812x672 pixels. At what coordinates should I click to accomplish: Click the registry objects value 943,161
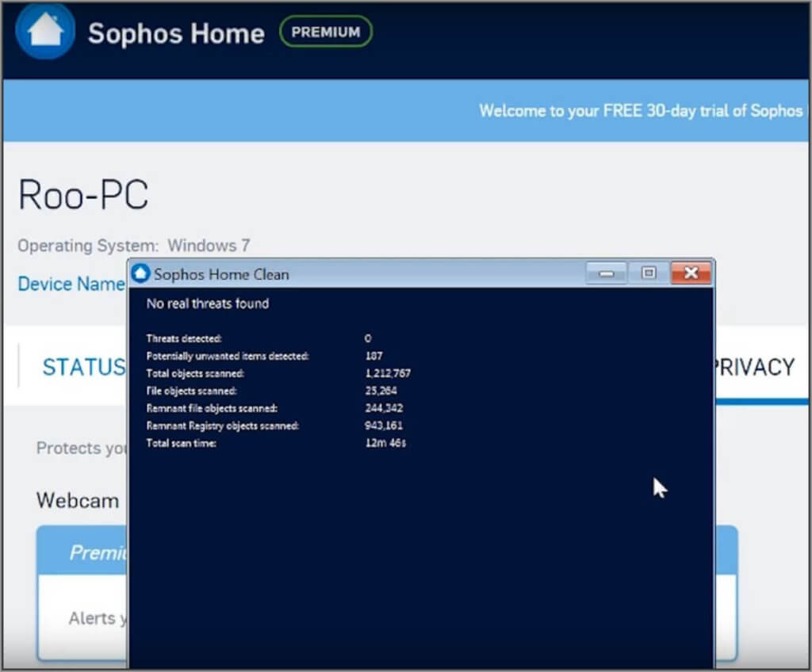coord(384,426)
